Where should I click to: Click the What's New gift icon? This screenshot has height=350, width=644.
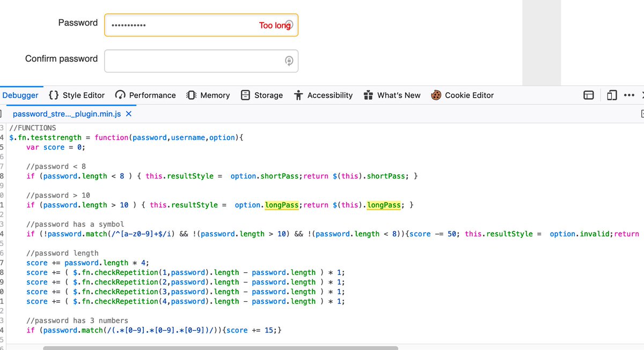coord(368,95)
